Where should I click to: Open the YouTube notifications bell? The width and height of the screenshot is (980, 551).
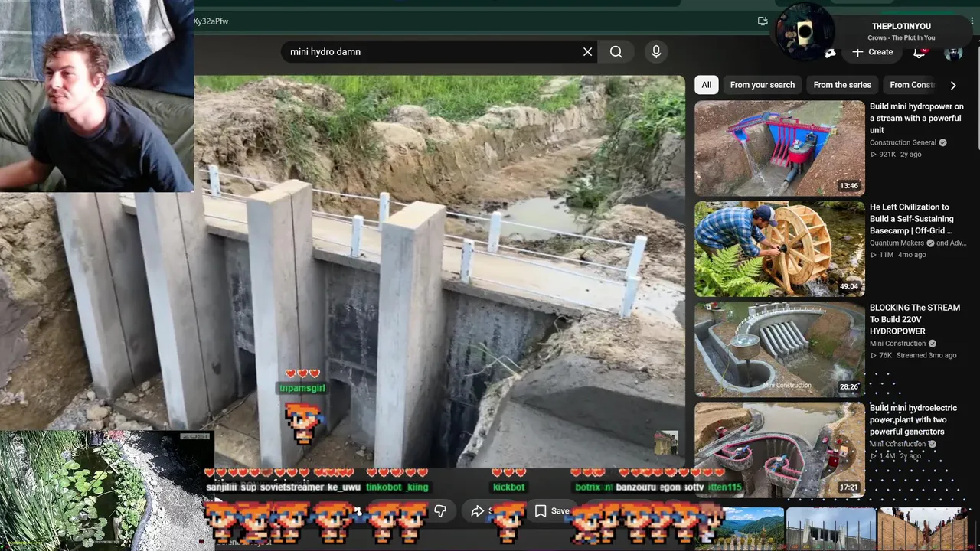coord(920,52)
